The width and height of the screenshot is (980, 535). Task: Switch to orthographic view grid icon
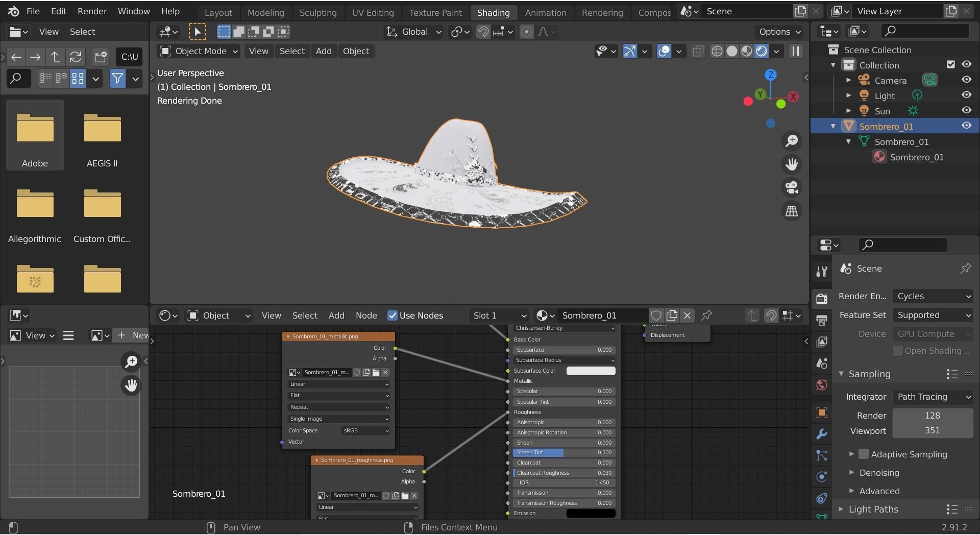[792, 211]
